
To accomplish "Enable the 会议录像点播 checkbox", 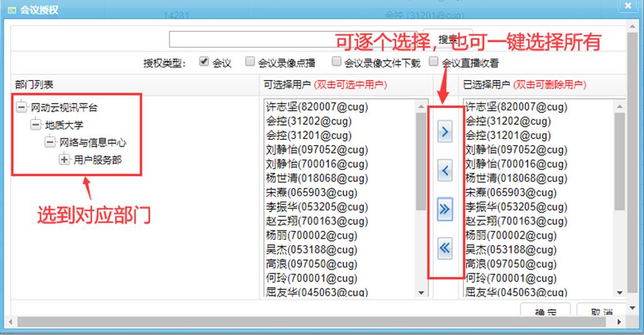I will click(x=250, y=62).
